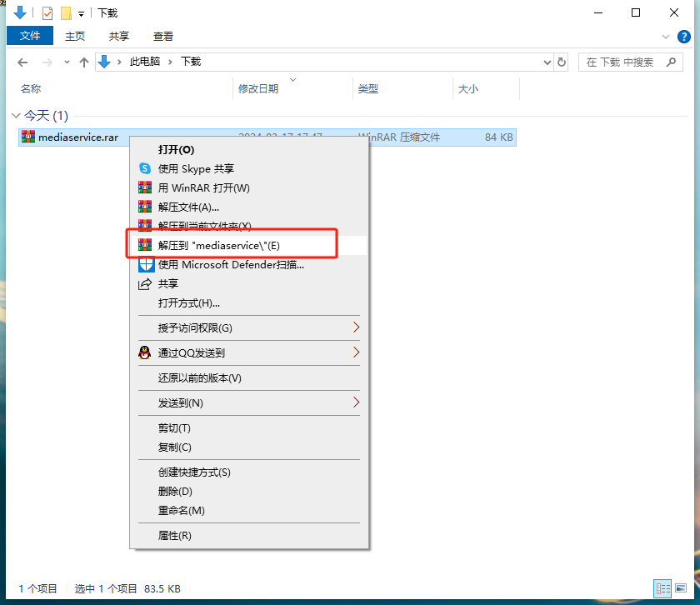Go up one folder level arrow

(x=84, y=62)
